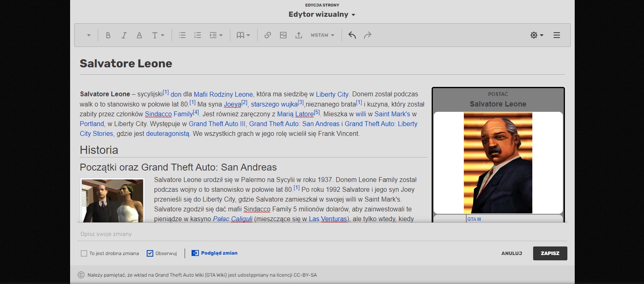The height and width of the screenshot is (284, 644).
Task: Click the Salvatore Leone page title
Action: point(126,64)
